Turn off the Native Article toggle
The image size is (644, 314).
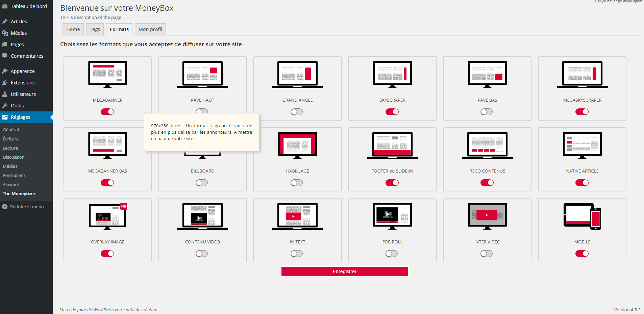582,183
